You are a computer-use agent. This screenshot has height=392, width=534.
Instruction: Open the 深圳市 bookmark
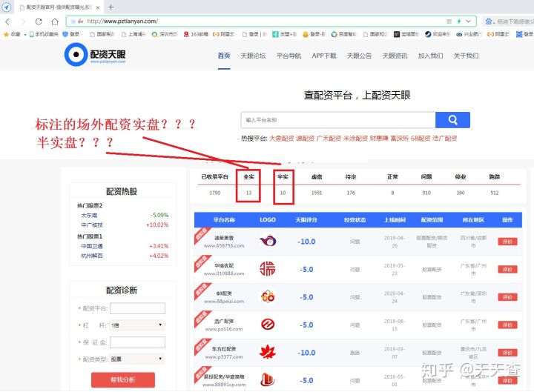[165, 34]
